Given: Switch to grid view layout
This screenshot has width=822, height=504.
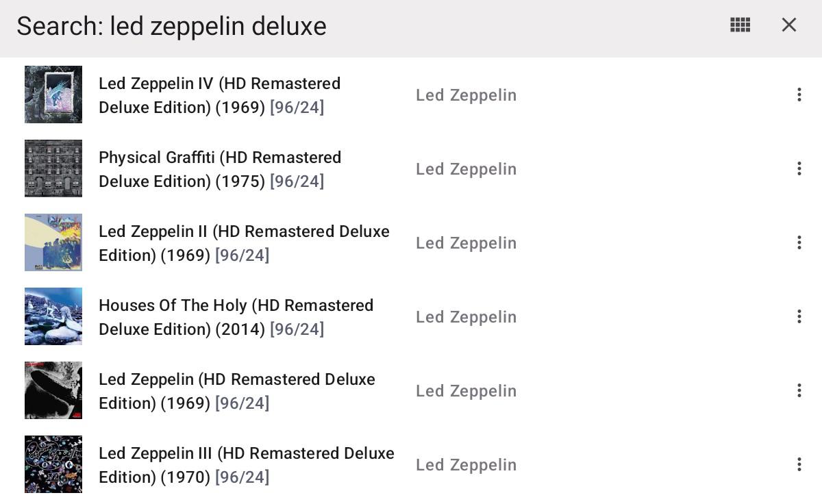Looking at the screenshot, I should click(740, 25).
